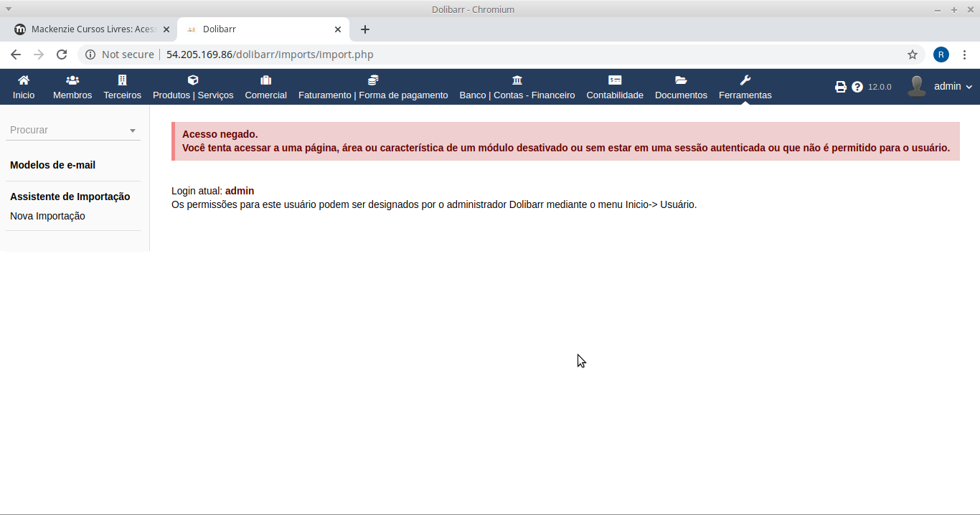Click the Inicio home icon
This screenshot has height=515, width=980.
click(24, 80)
